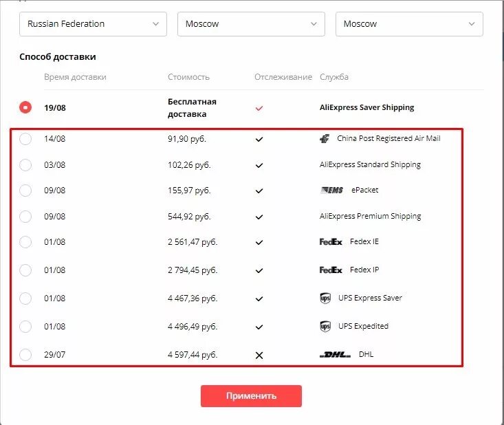This screenshot has width=504, height=425.
Task: Click the UPS Expedited label
Action: [x=363, y=326]
